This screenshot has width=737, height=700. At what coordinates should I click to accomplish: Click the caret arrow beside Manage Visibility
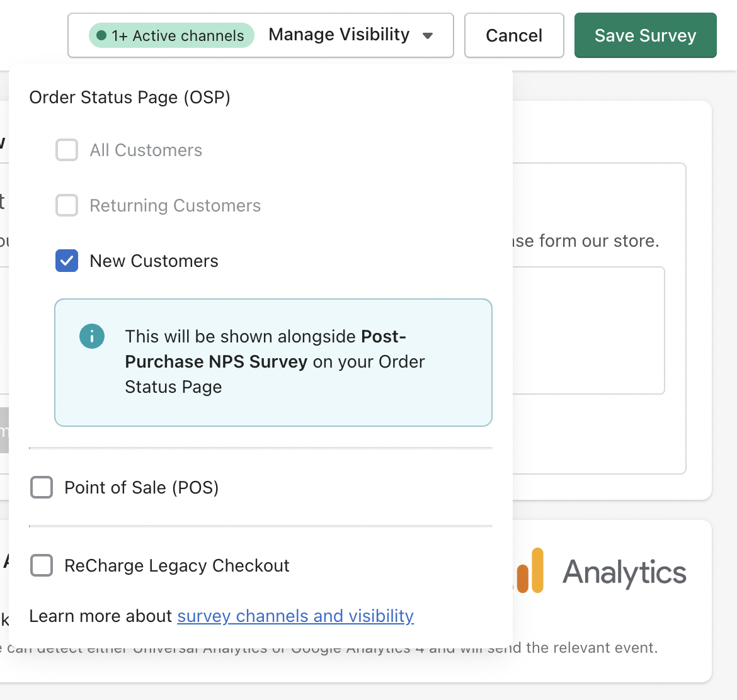(427, 36)
